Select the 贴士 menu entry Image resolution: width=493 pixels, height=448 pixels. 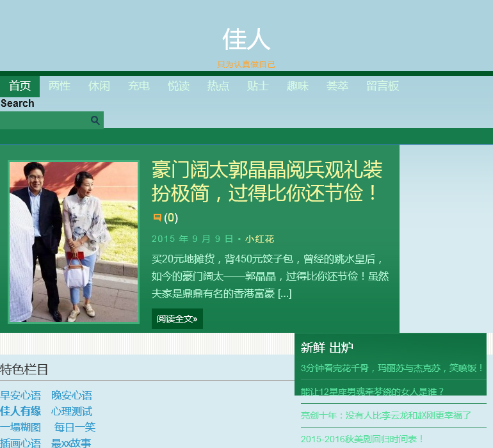(x=257, y=86)
